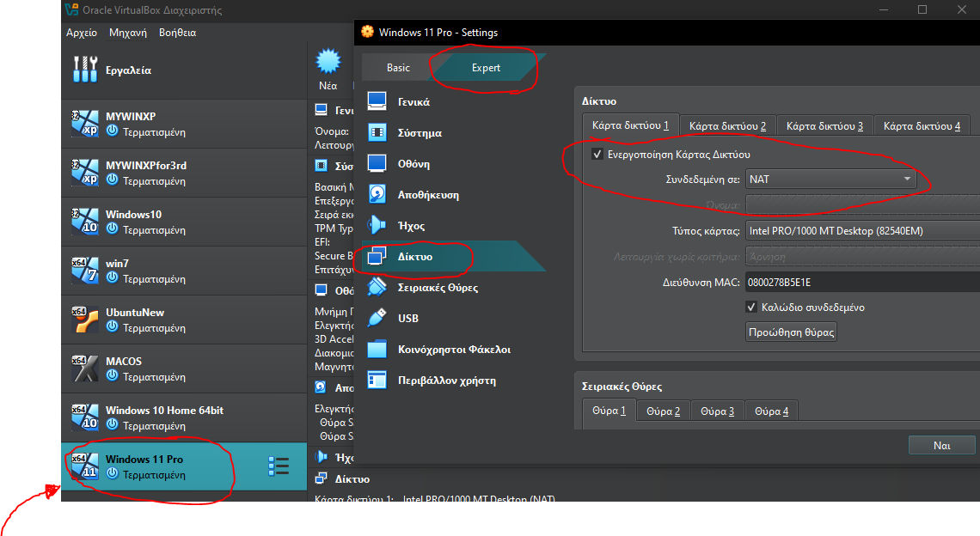Open the Συνδεδεμένη σε NAT dropdown

pyautogui.click(x=831, y=180)
